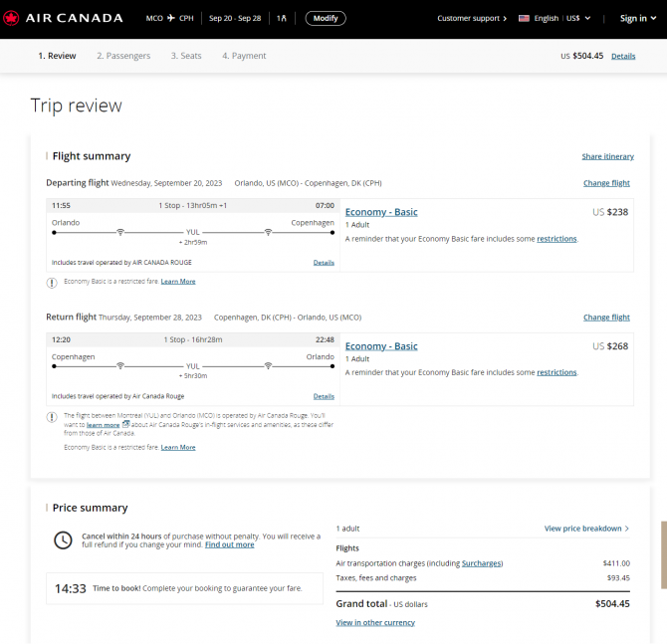Open price Details link near US $504.45
667x644 pixels.
623,56
